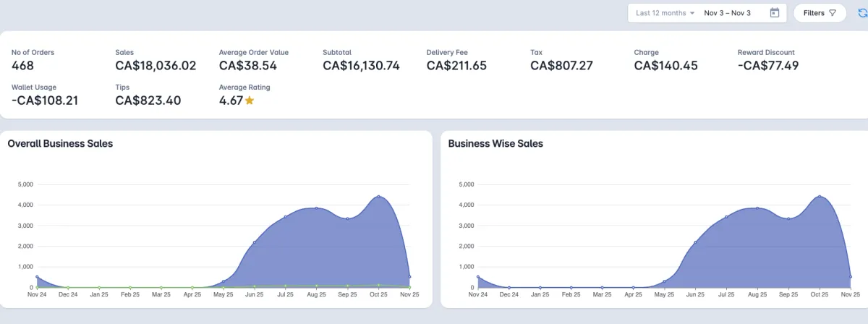The width and height of the screenshot is (868, 324).
Task: Open the Filters button
Action: click(820, 13)
